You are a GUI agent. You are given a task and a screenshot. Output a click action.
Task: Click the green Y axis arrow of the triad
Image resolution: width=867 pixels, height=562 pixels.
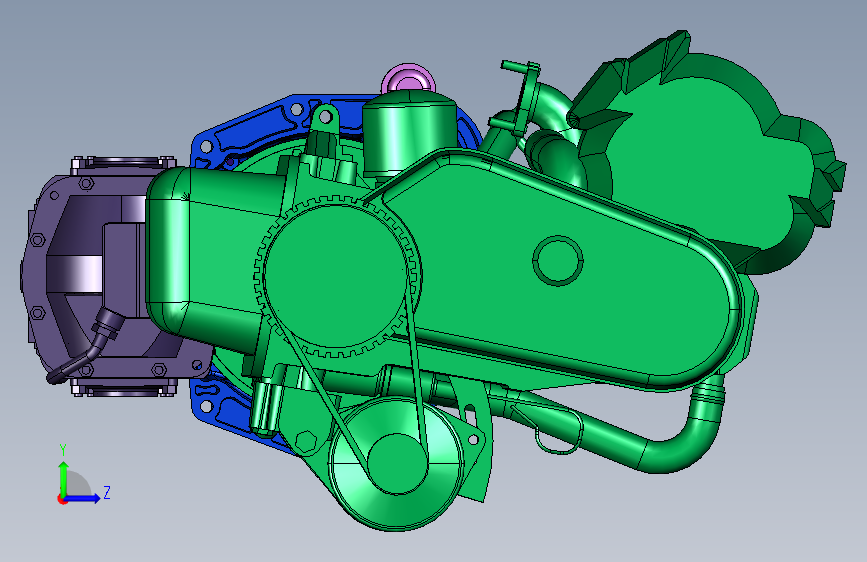[64, 477]
